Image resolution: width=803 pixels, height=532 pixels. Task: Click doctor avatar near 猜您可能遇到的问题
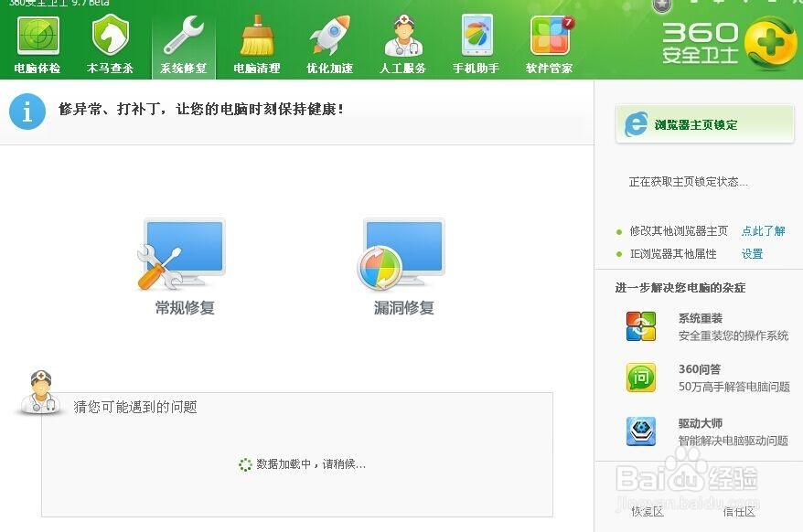tap(40, 392)
